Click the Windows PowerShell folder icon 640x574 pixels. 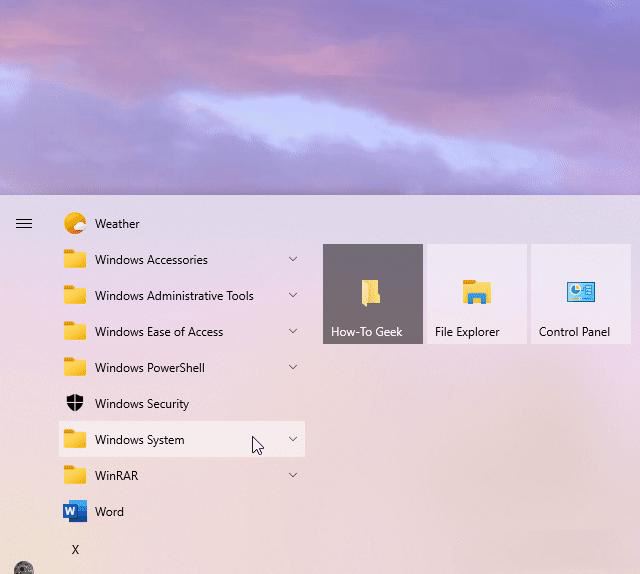[75, 368]
